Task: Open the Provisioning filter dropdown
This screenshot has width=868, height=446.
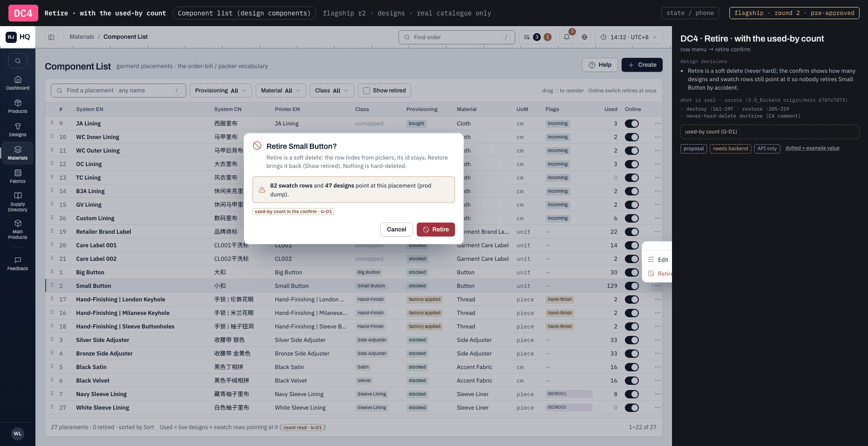Action: point(221,91)
